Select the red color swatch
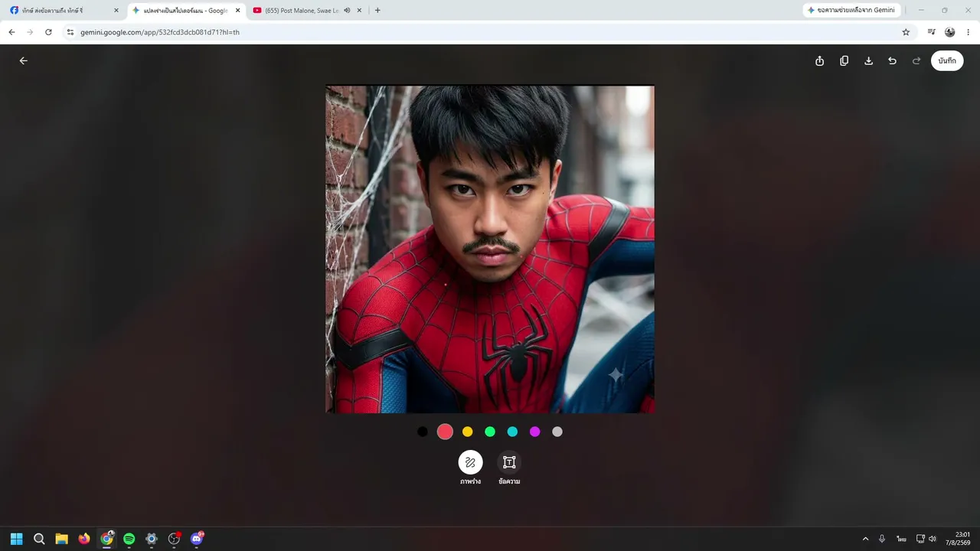980x551 pixels. coord(445,432)
